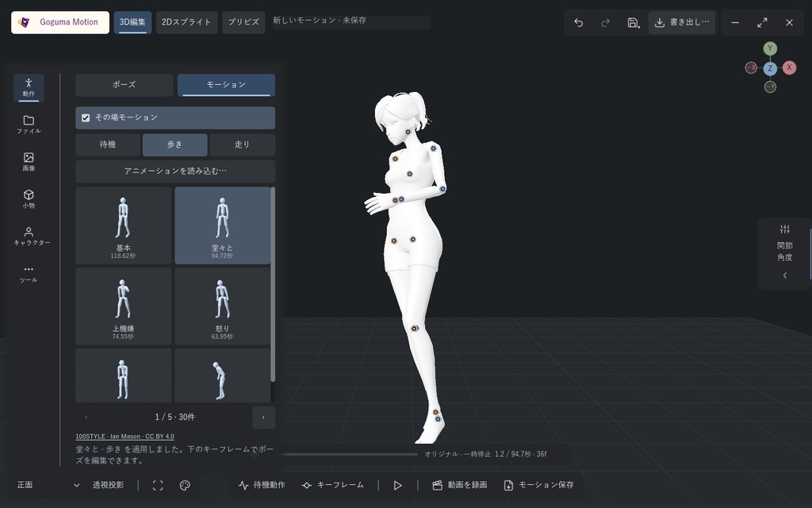The height and width of the screenshot is (508, 812).
Task: Click モーション保存 save motion
Action: tap(539, 485)
